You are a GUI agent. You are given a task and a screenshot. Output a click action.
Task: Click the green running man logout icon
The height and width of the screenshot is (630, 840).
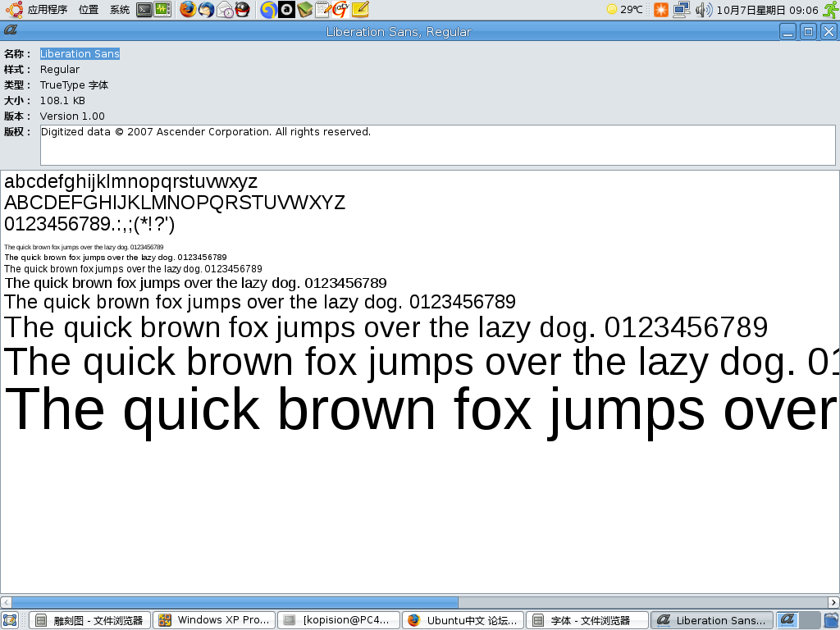(x=831, y=10)
